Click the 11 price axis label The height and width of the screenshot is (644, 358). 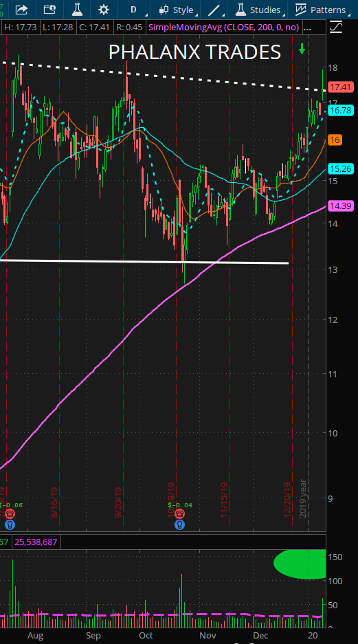coord(333,374)
